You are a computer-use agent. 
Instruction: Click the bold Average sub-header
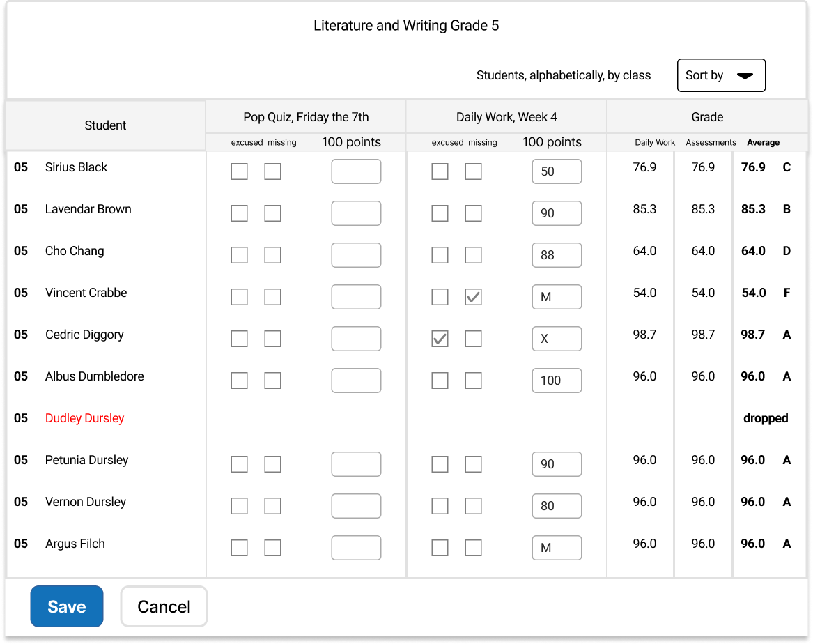point(764,143)
